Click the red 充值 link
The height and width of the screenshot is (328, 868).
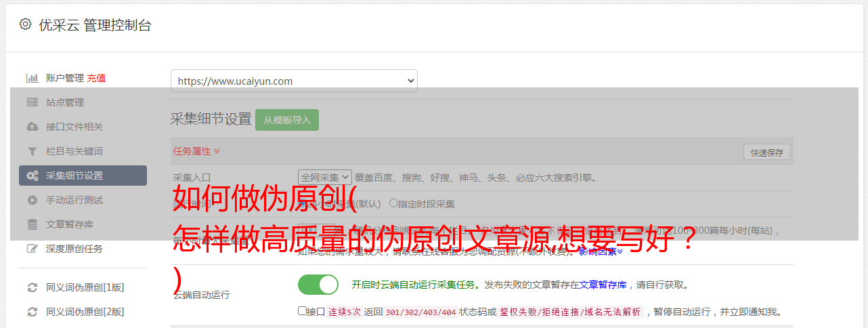pos(96,78)
